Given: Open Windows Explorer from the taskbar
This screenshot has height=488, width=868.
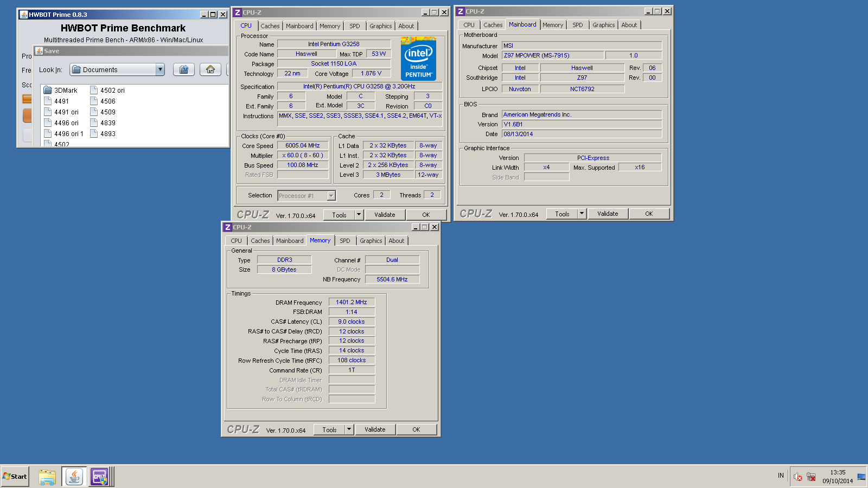Looking at the screenshot, I should click(47, 477).
